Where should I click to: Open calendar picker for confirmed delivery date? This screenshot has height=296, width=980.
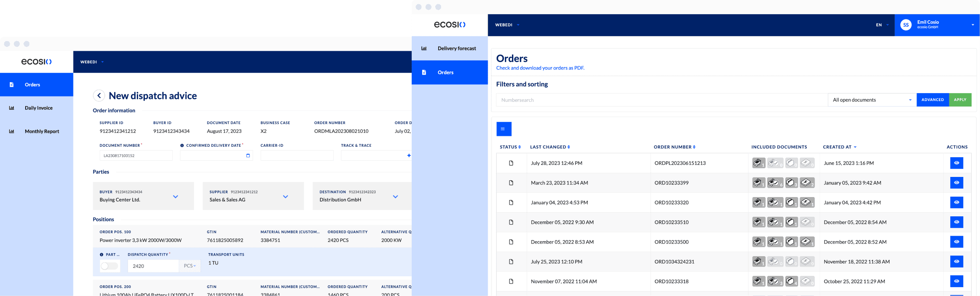(x=248, y=156)
